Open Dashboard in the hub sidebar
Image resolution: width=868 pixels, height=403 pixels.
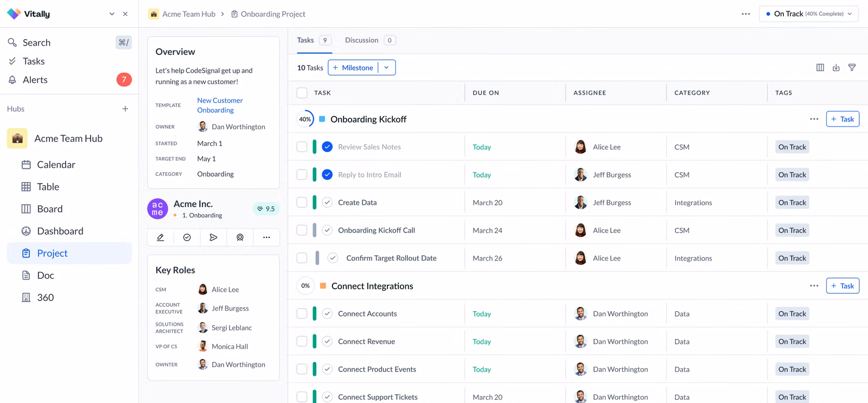point(60,231)
